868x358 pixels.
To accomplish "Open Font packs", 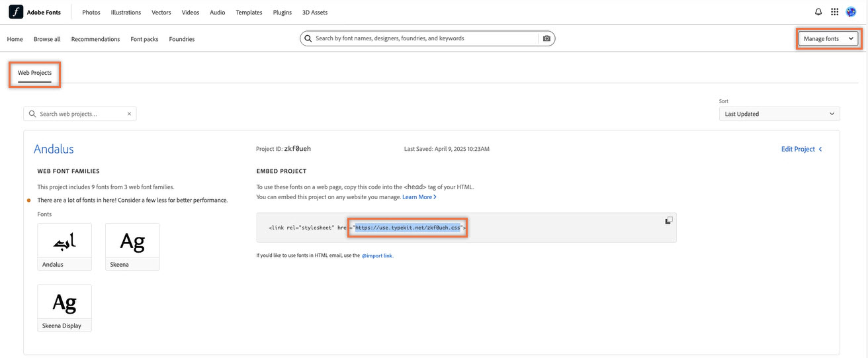I will pos(144,39).
